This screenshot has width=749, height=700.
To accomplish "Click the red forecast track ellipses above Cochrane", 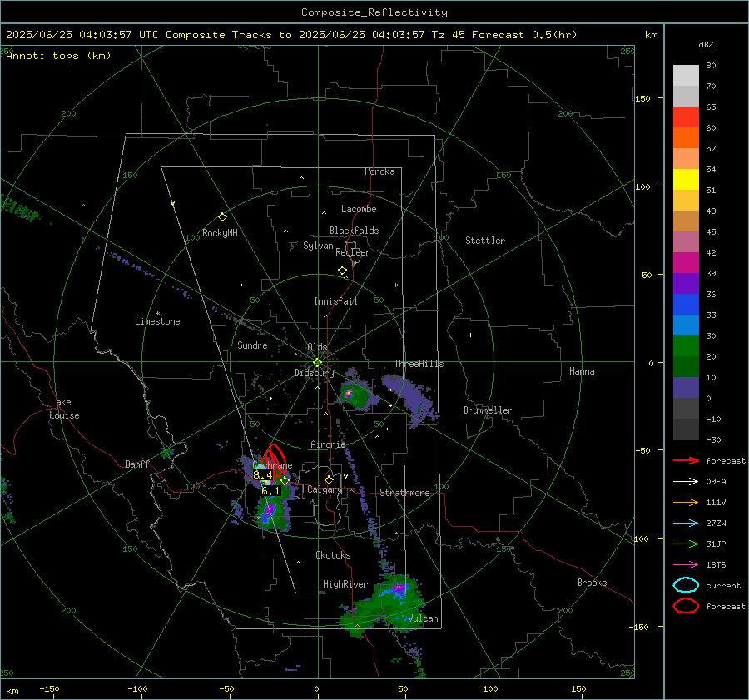I will [x=274, y=459].
